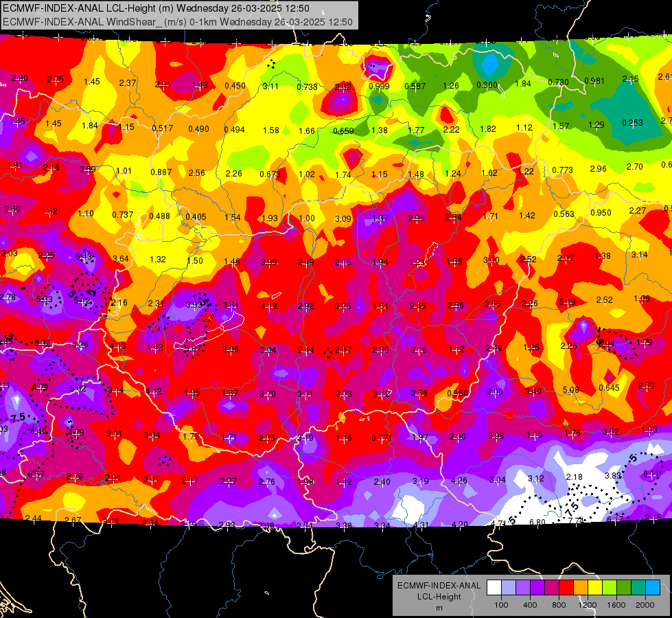The width and height of the screenshot is (672, 618).
Task: Click the bright blue swatch at legend end
Action: [653, 587]
